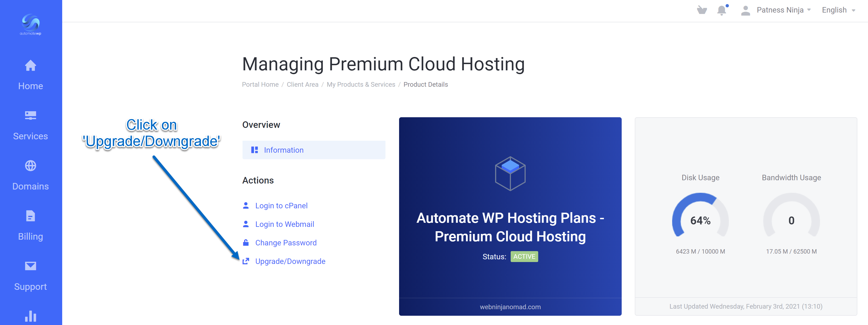Open the Billing document icon
The width and height of the screenshot is (868, 325).
(30, 216)
